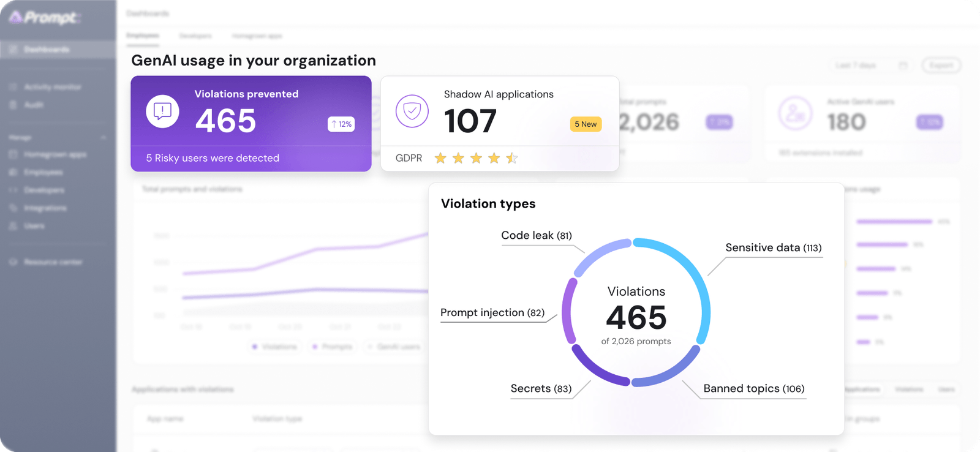The height and width of the screenshot is (452, 980).
Task: Click the 5 New badge on Shadow AI
Action: pos(586,124)
